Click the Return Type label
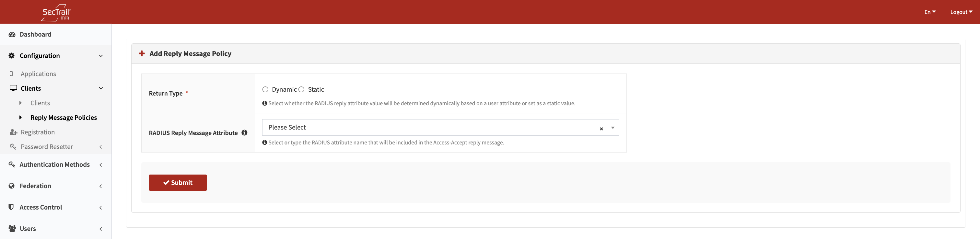980x239 pixels. coord(166,94)
